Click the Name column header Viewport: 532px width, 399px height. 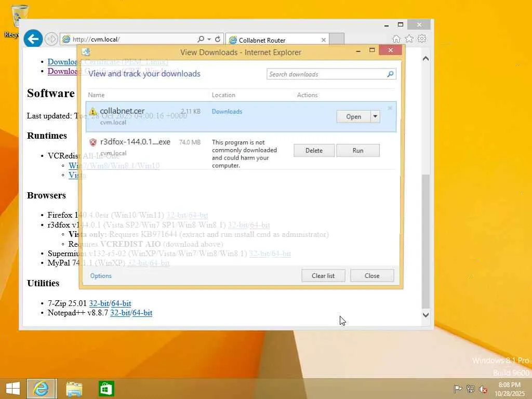pos(96,95)
